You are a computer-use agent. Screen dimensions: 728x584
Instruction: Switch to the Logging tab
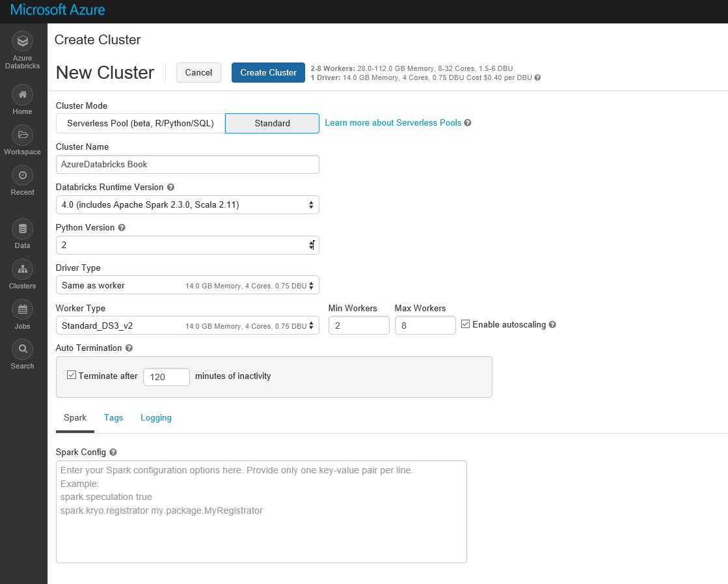pyautogui.click(x=156, y=418)
